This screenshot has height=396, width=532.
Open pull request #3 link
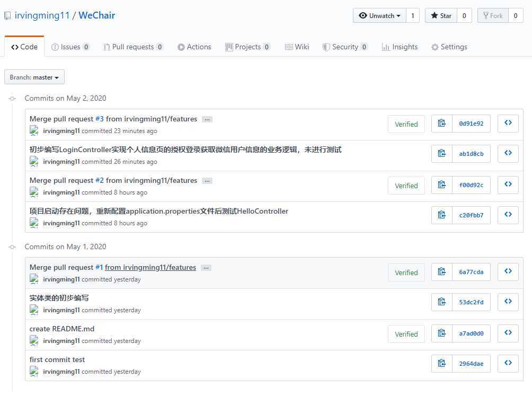click(100, 119)
